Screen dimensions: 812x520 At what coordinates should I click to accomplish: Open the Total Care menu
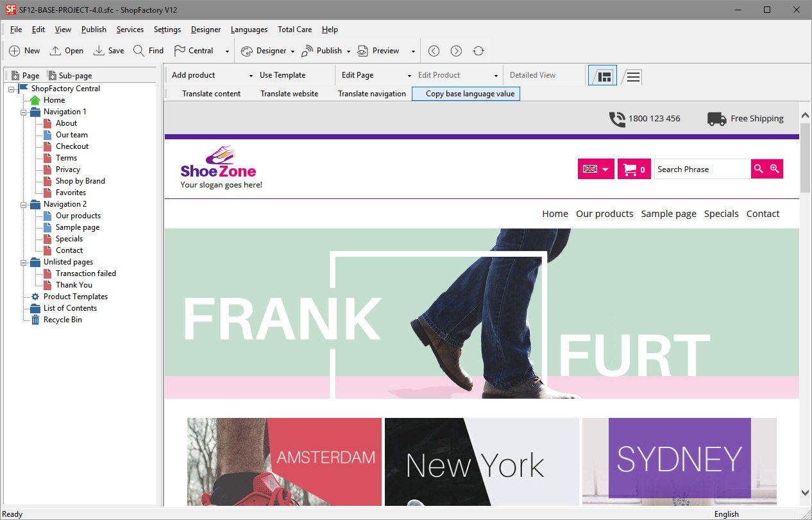click(294, 30)
